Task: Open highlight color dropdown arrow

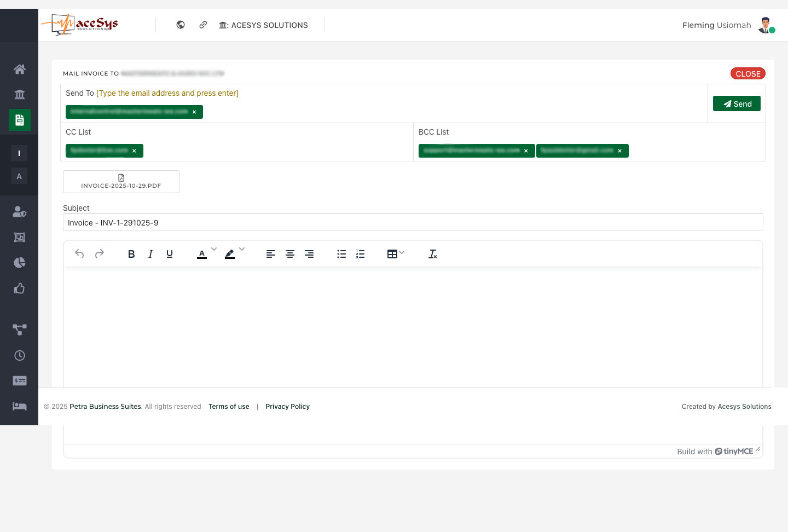Action: pos(242,250)
